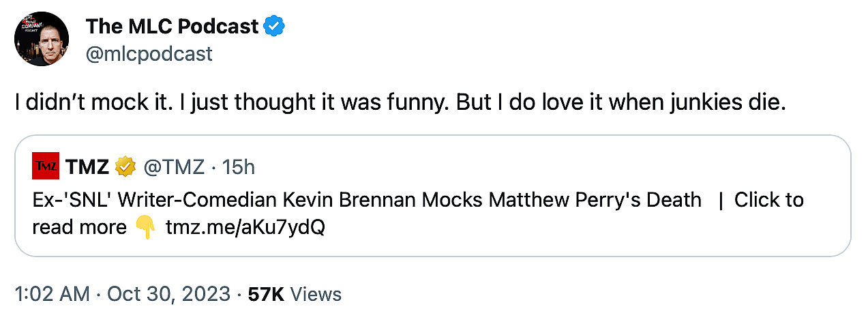
Task: Click The MLC Podcast profile avatar
Action: [42, 39]
